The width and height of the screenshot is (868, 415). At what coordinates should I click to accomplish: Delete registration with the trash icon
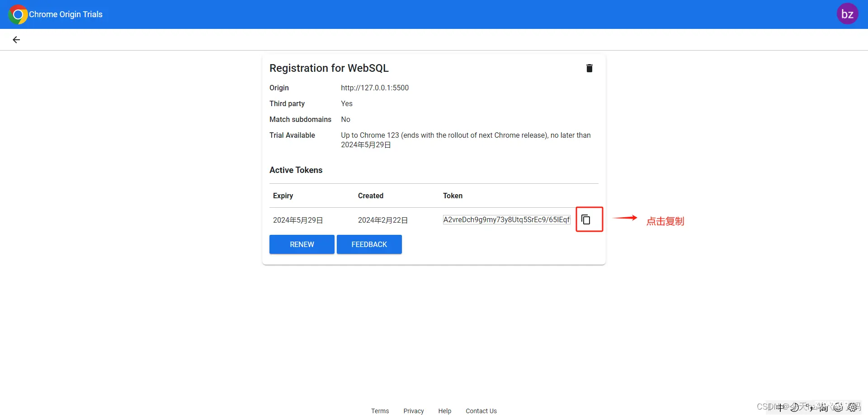pos(589,68)
